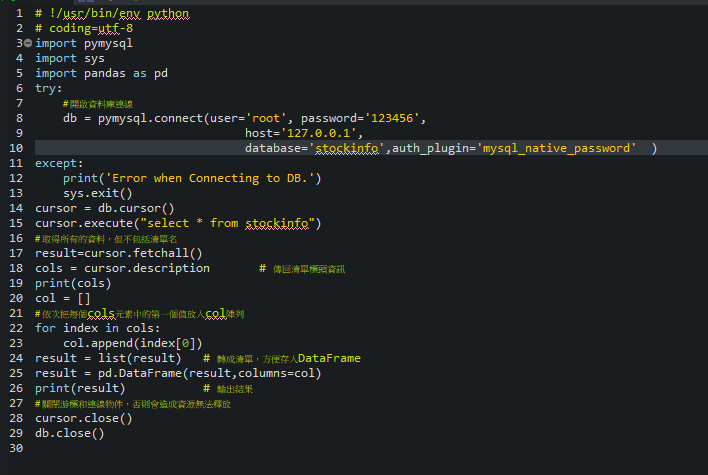
Task: Click 'stockinfo' in database argument
Action: click(x=347, y=148)
